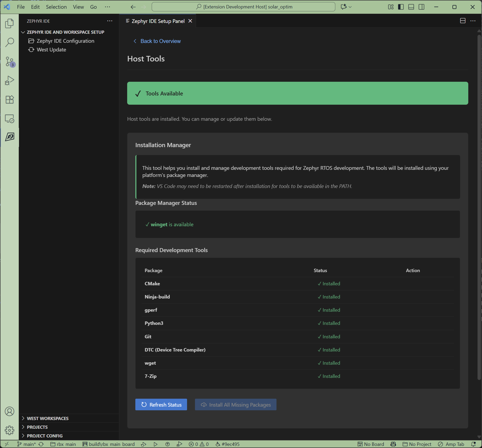Viewport: 482px width, 448px height.
Task: Click Install All Missing Packages button
Action: (x=236, y=404)
